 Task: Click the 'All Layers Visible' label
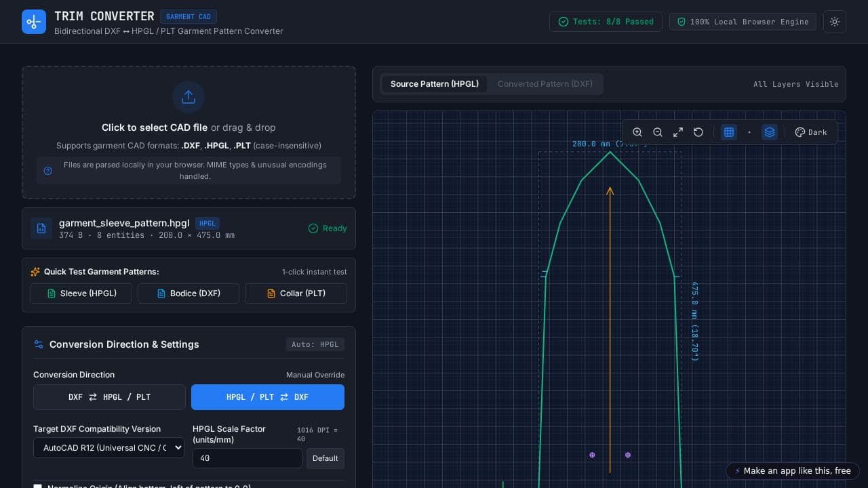(796, 84)
